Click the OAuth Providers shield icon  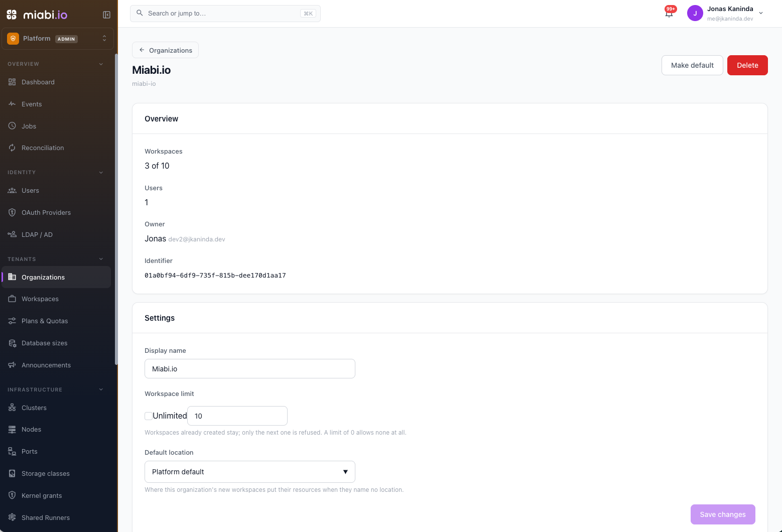pos(12,212)
